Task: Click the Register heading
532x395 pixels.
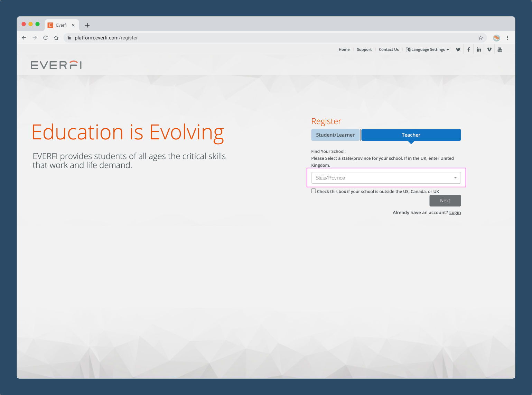Action: pyautogui.click(x=326, y=121)
